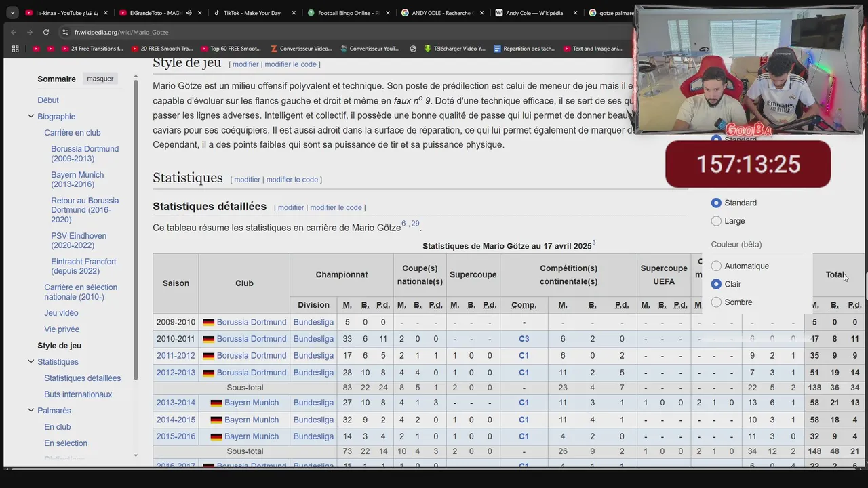Choose Sombre color mode
This screenshot has width=868, height=488.
click(x=716, y=302)
